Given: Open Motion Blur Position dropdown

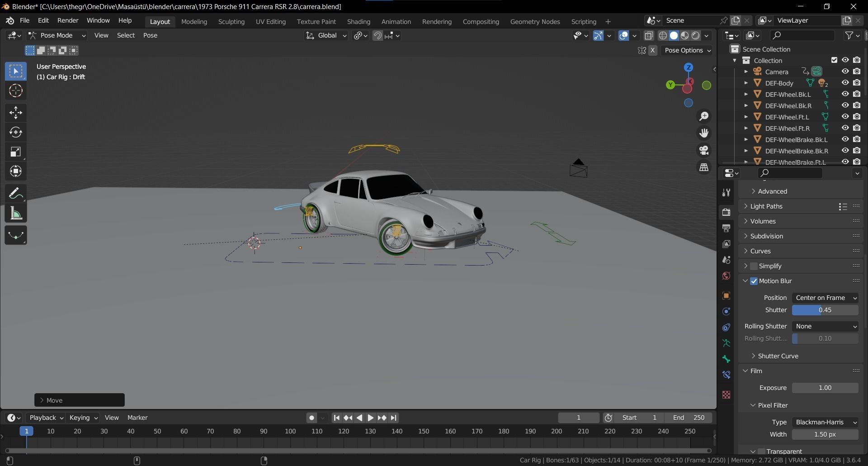Looking at the screenshot, I should pyautogui.click(x=825, y=298).
